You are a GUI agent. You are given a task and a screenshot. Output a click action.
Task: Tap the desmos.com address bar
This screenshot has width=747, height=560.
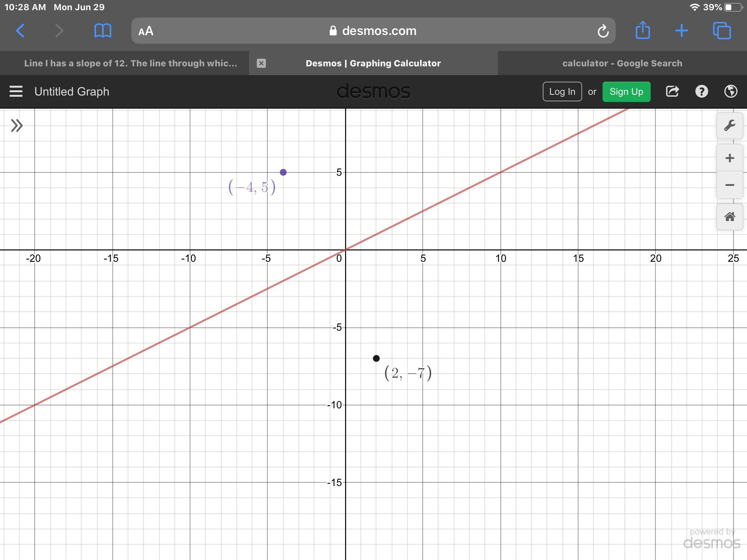tap(373, 31)
